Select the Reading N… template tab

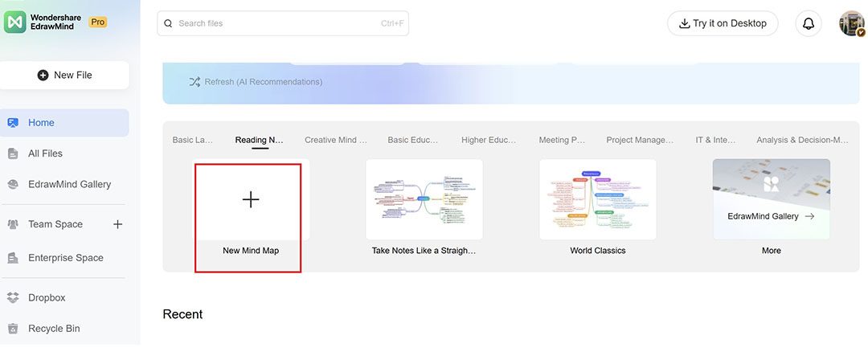click(x=260, y=140)
